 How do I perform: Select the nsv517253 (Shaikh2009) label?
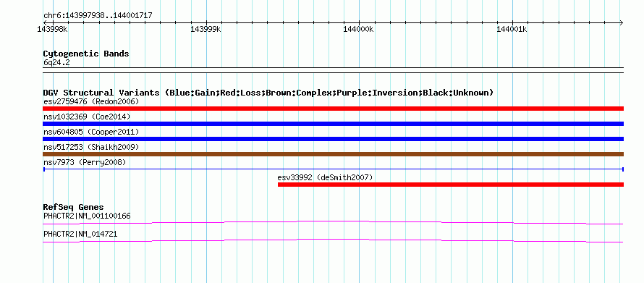91,147
